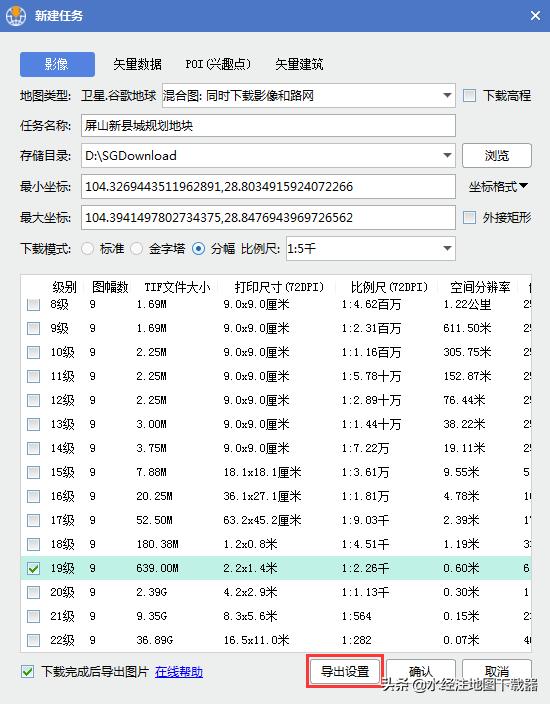Check the 11级 level checkbox
550x704 pixels.
33,376
